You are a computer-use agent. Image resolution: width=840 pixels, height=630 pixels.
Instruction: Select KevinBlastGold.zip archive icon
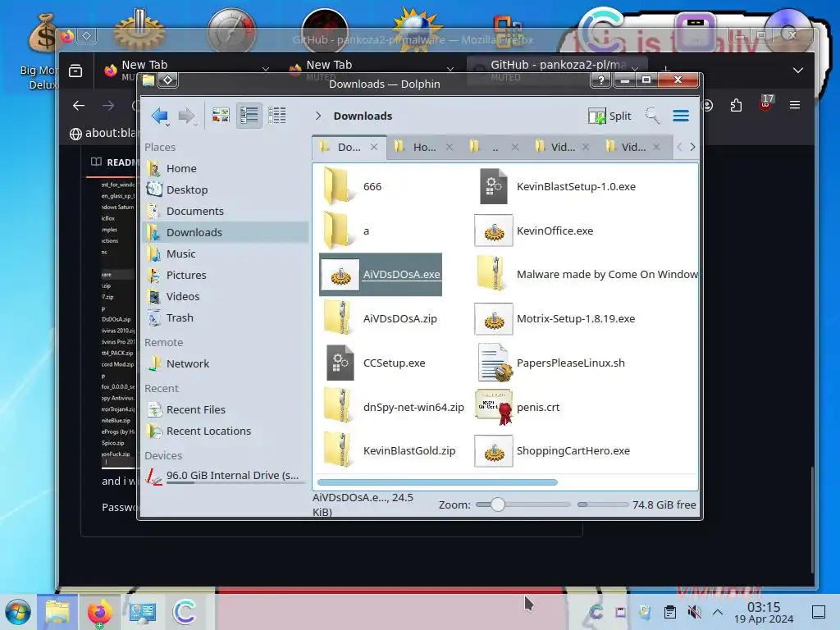[x=338, y=450]
